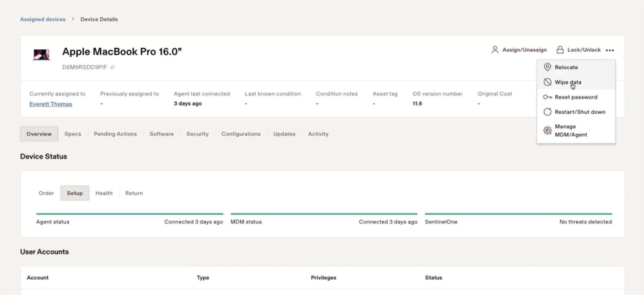Open the MacBook Pro device thumbnail
644x295 pixels.
[41, 54]
